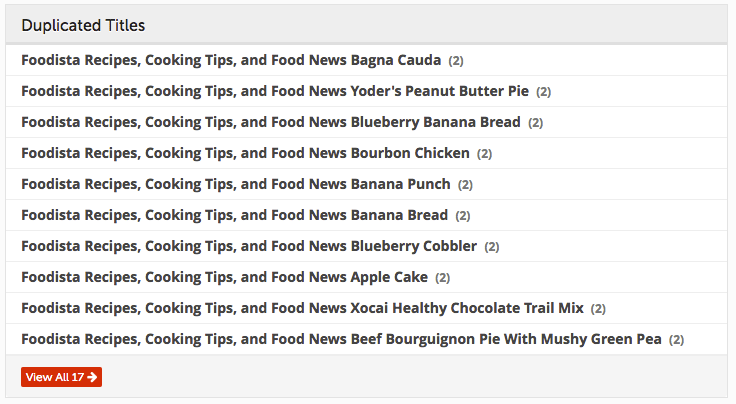Click the Duplicated Titles panel heading

(82, 25)
